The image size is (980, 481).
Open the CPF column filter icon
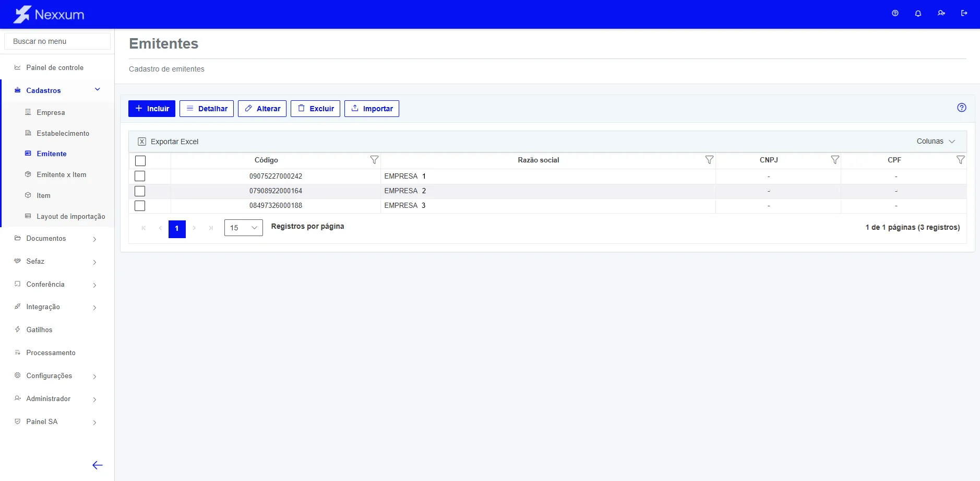(x=961, y=160)
